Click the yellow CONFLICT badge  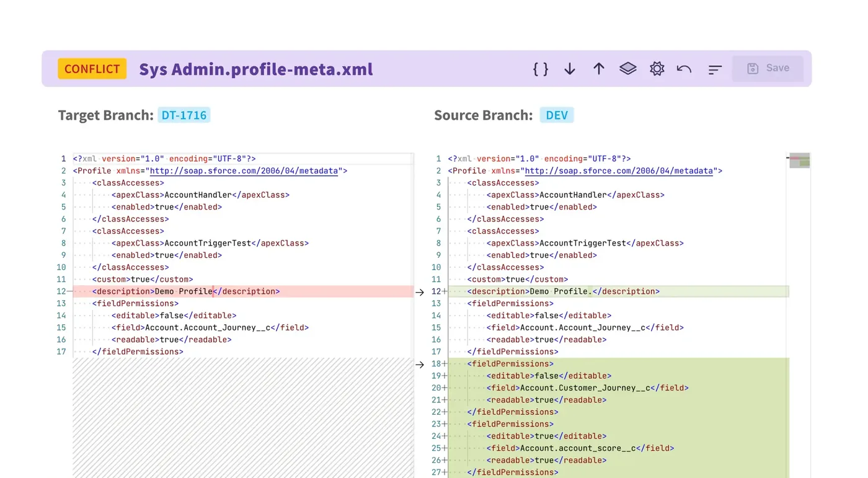point(92,69)
